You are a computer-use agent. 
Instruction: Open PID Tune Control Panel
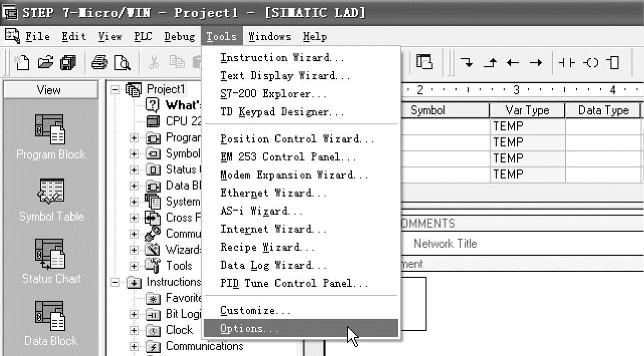click(x=294, y=283)
